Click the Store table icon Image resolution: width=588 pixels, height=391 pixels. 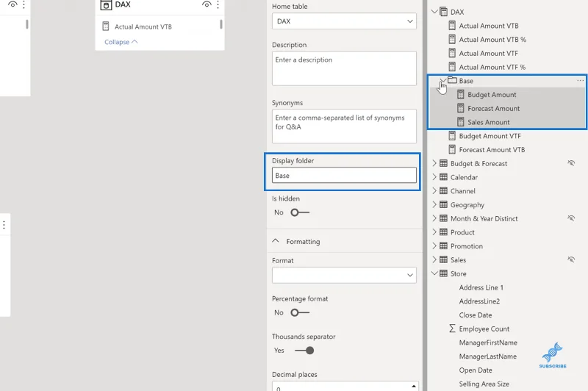[443, 273]
